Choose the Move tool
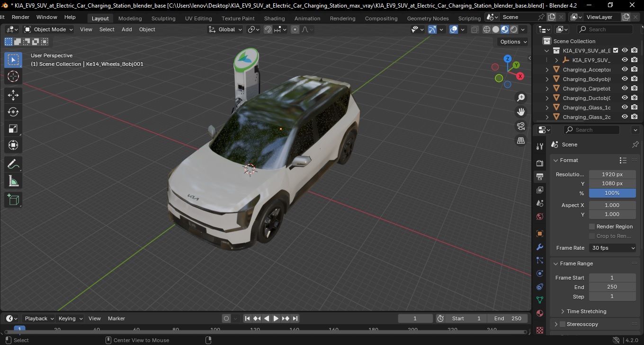 click(x=13, y=95)
